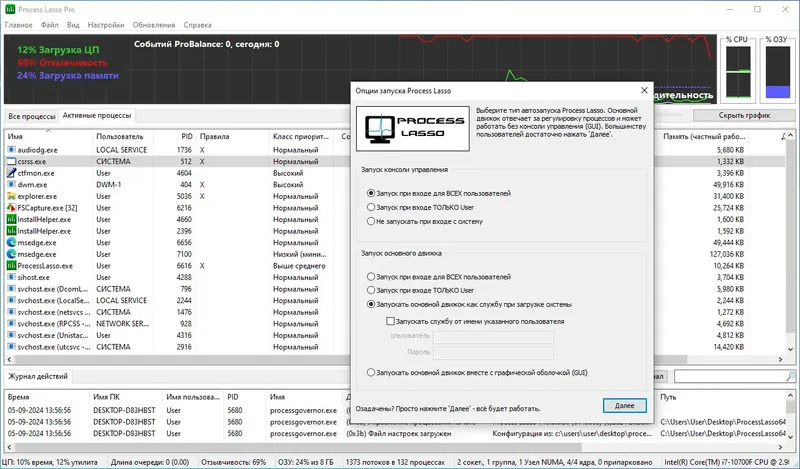Screen dimensions: 800x469
Task: Click the InstallHelper.exe icon for PID 4660
Action: click(11, 219)
